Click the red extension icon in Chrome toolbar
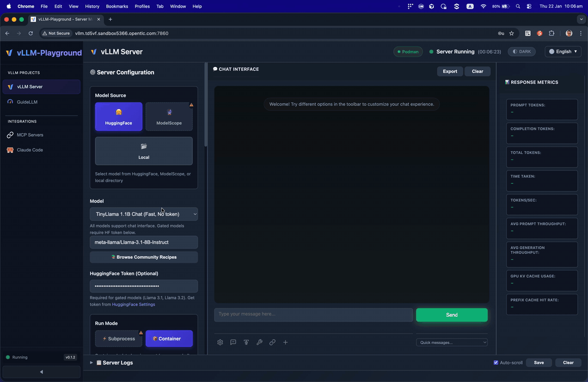 540,33
